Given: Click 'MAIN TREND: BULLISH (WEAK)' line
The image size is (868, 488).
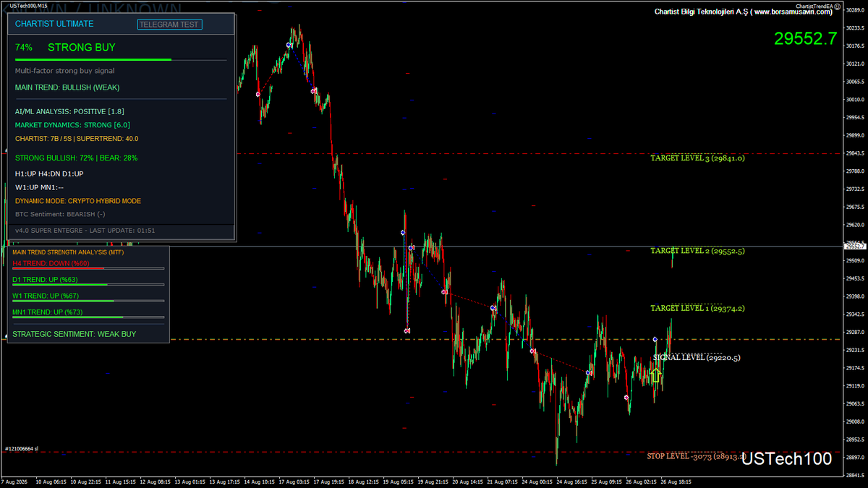Looking at the screenshot, I should click(67, 87).
